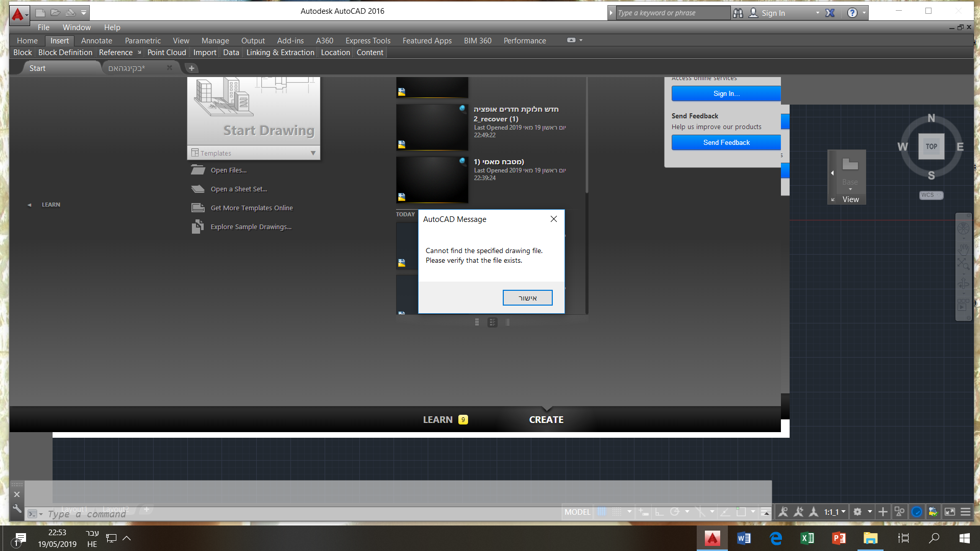The image size is (980, 551).
Task: Click the Customization hamburger icon in status bar
Action: (x=966, y=512)
